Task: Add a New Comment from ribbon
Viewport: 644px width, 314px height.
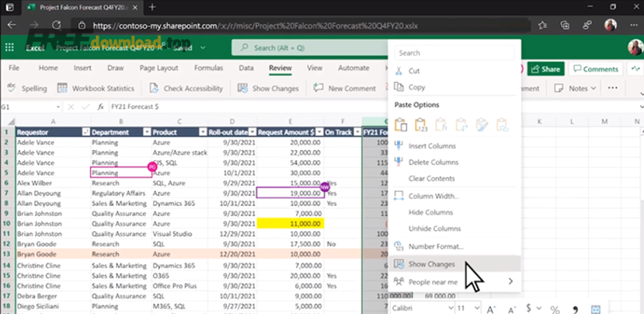Action: click(344, 88)
